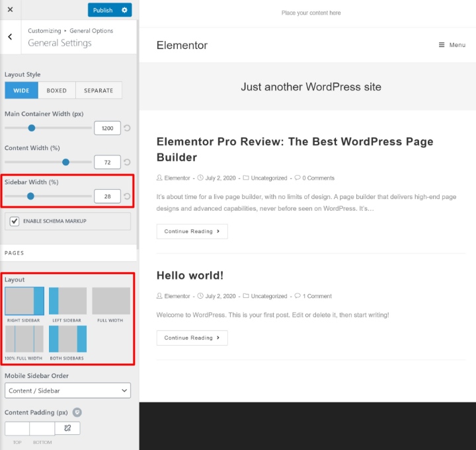The width and height of the screenshot is (476, 450).
Task: Open Publish settings gear icon
Action: (124, 10)
